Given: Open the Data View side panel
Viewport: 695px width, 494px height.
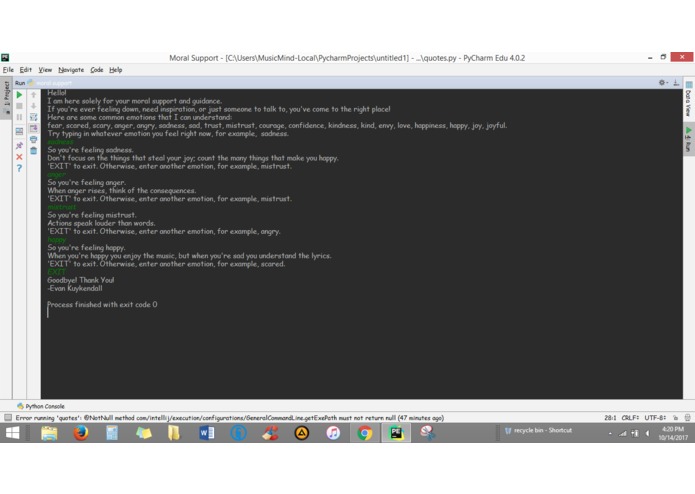Looking at the screenshot, I should [688, 100].
